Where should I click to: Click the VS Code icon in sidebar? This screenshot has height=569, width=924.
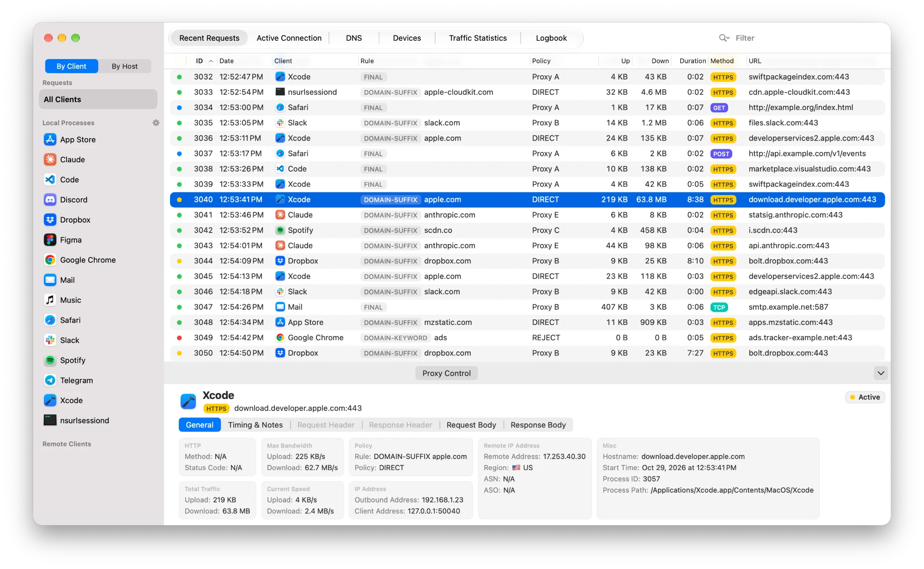click(50, 180)
